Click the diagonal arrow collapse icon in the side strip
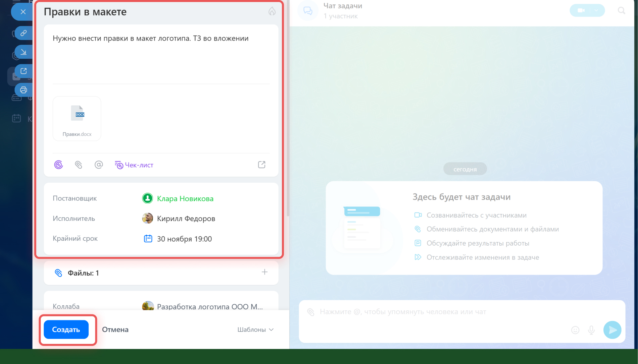Viewport: 638px width, 364px height. (x=23, y=52)
